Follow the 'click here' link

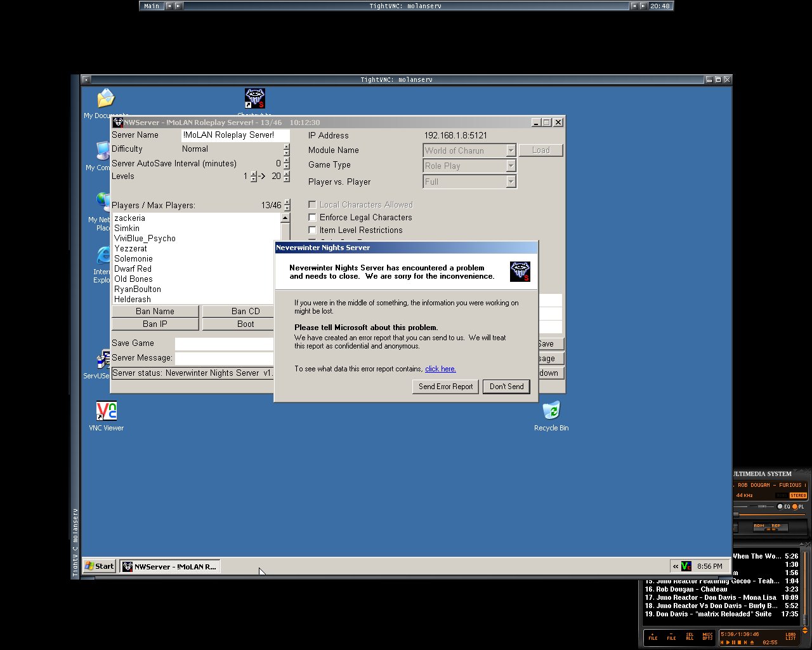pyautogui.click(x=440, y=369)
